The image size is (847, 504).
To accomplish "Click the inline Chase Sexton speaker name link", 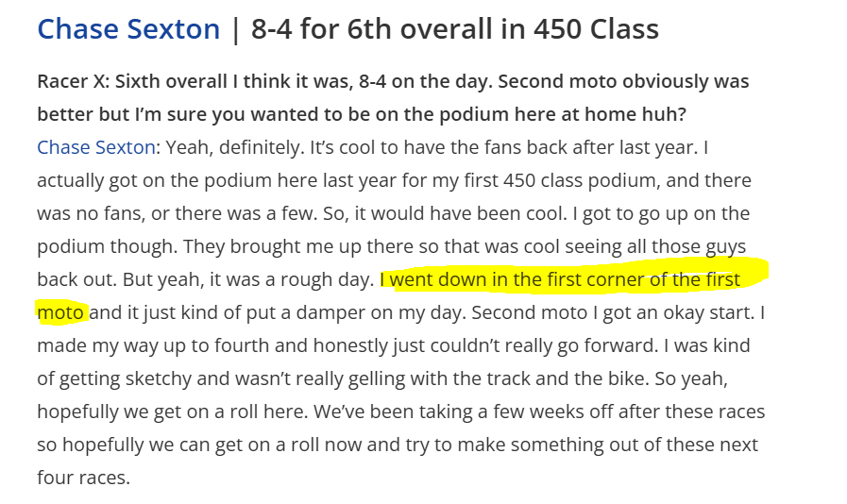I will (95, 148).
